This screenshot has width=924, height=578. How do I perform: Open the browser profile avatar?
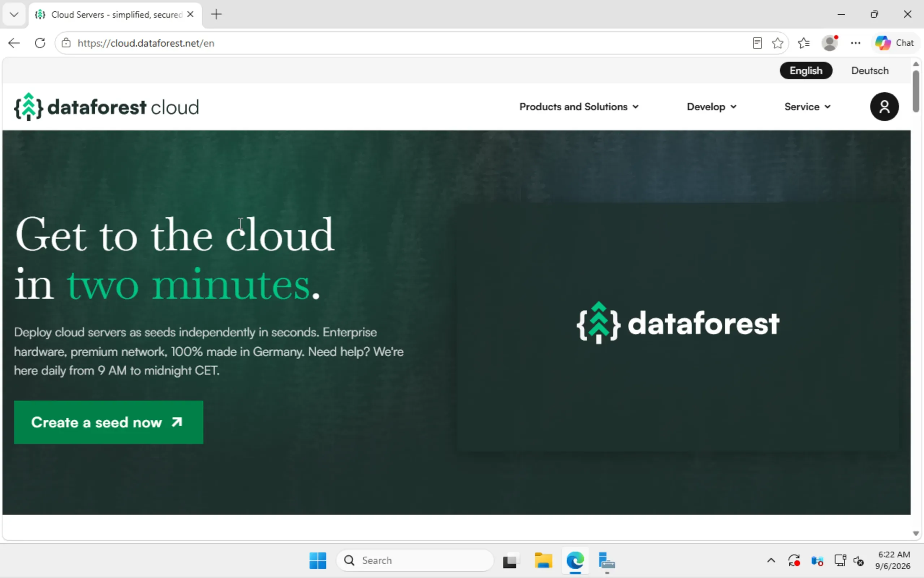[x=830, y=43]
